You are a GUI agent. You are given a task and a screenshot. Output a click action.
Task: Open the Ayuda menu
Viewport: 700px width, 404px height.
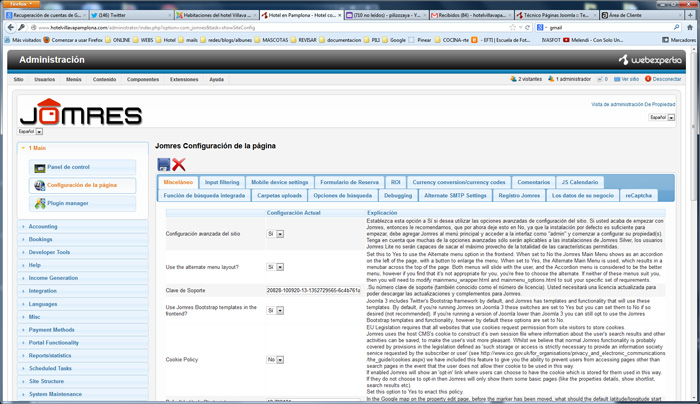217,79
